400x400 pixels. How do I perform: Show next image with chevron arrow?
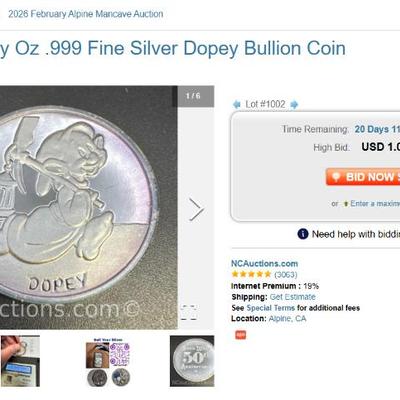point(196,210)
